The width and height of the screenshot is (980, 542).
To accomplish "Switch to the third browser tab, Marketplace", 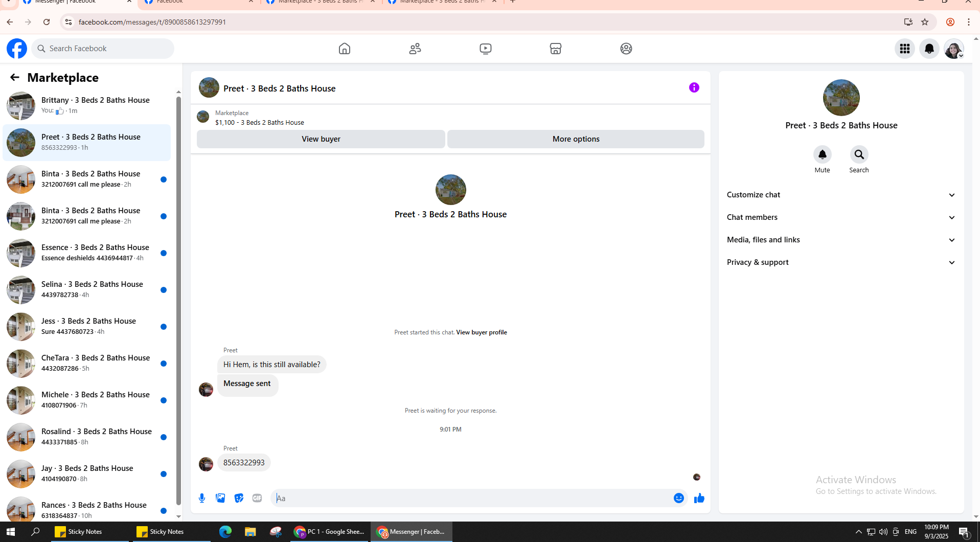I will 321,3.
